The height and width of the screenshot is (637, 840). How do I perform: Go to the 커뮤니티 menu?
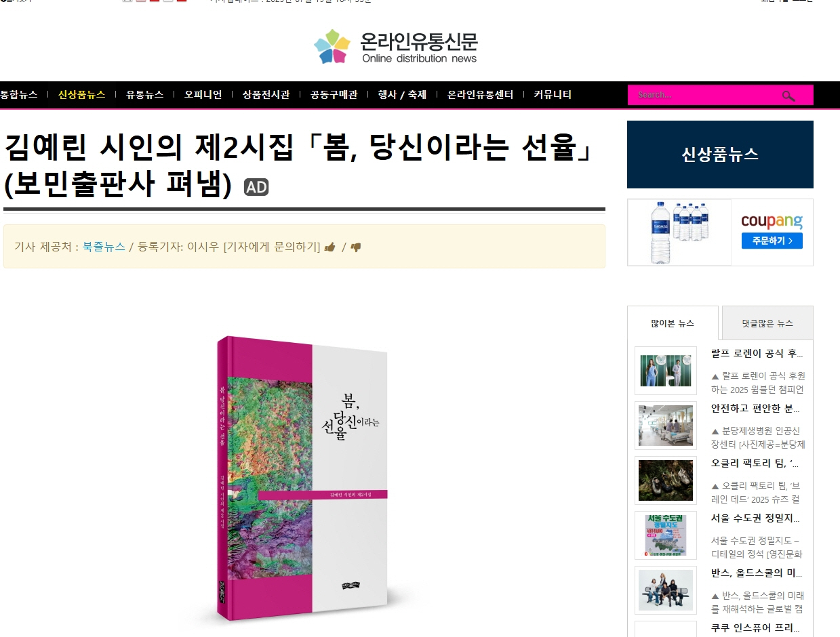pos(553,95)
